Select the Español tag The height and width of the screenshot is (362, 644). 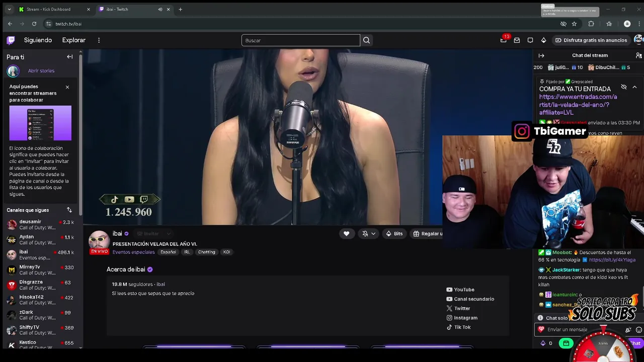(168, 252)
